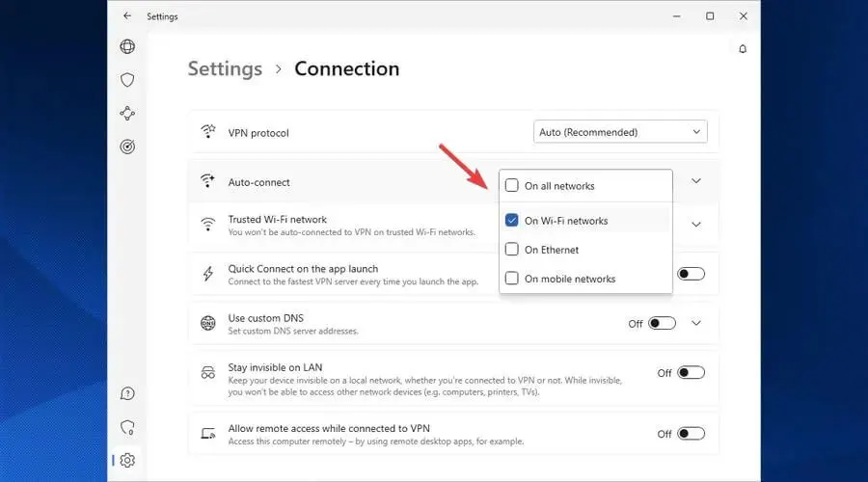The image size is (868, 482).
Task: Open the notifications bell icon
Action: click(x=743, y=49)
